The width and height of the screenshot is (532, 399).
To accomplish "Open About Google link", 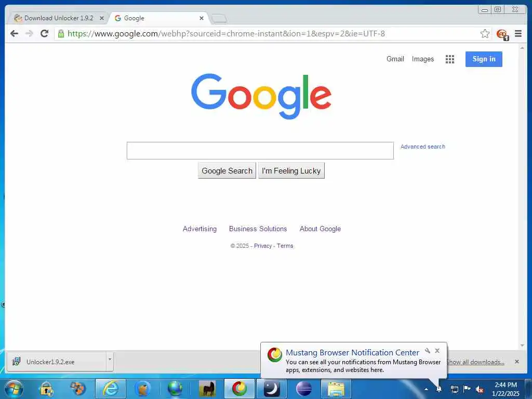I will coord(320,229).
